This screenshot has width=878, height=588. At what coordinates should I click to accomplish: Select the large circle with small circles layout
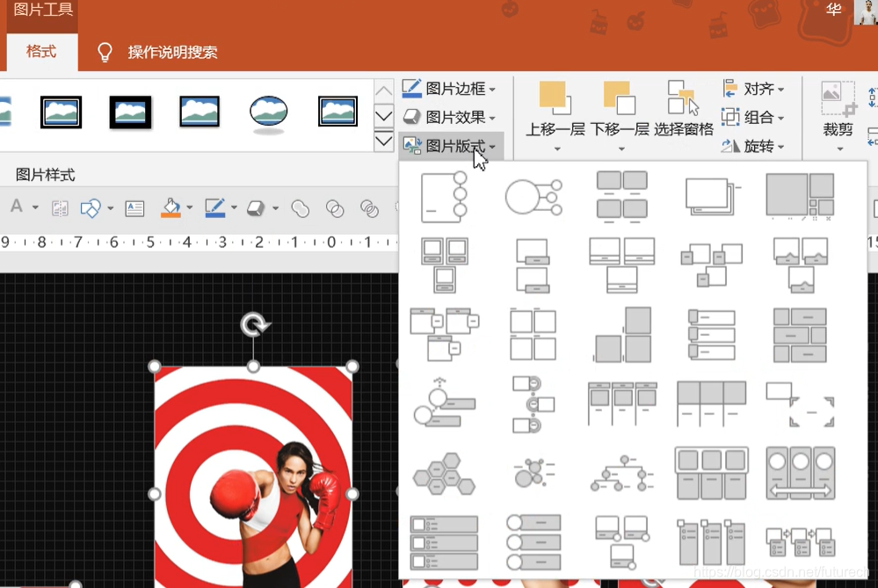[x=533, y=197]
